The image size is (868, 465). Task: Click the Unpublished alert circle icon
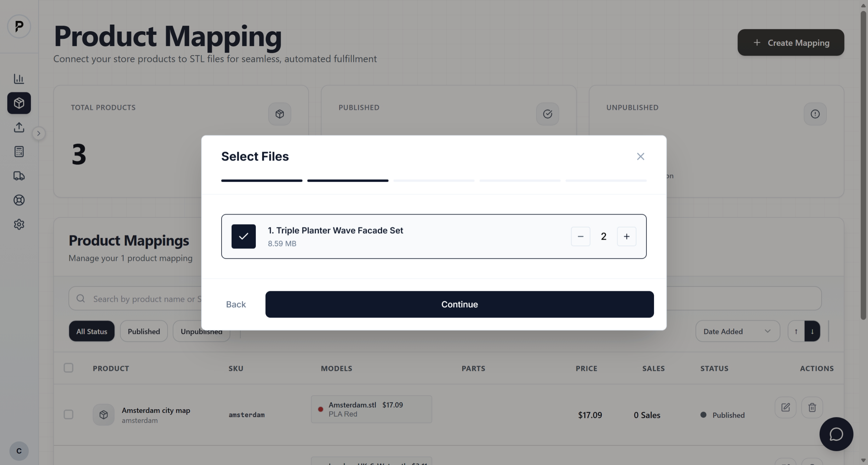tap(815, 114)
